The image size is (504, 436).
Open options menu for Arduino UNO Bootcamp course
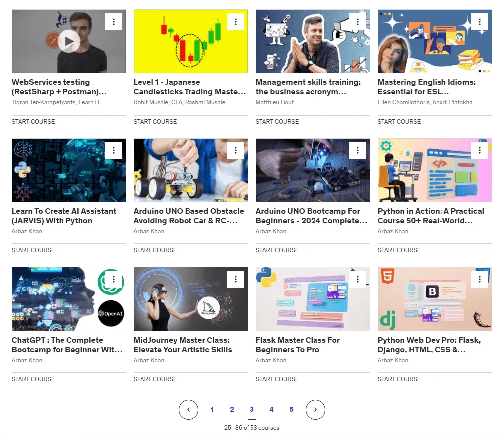pyautogui.click(x=358, y=150)
